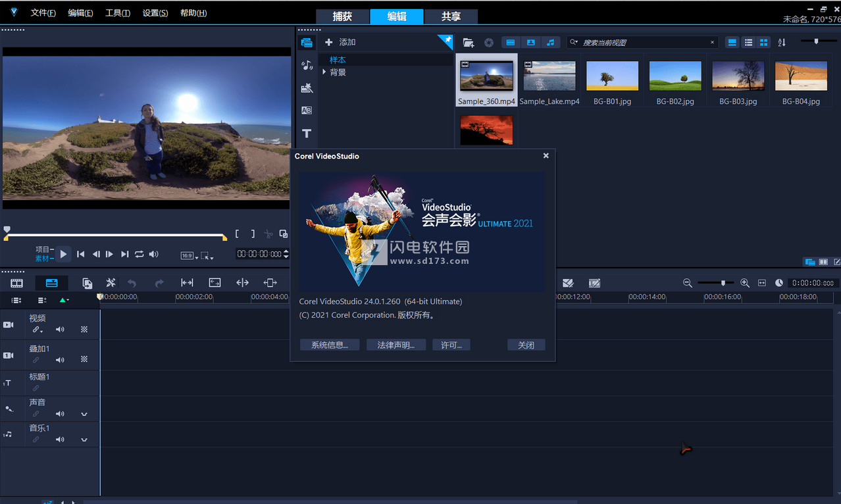This screenshot has width=841, height=504.
Task: Select the slide tool in timeline toolbar
Action: [x=270, y=283]
